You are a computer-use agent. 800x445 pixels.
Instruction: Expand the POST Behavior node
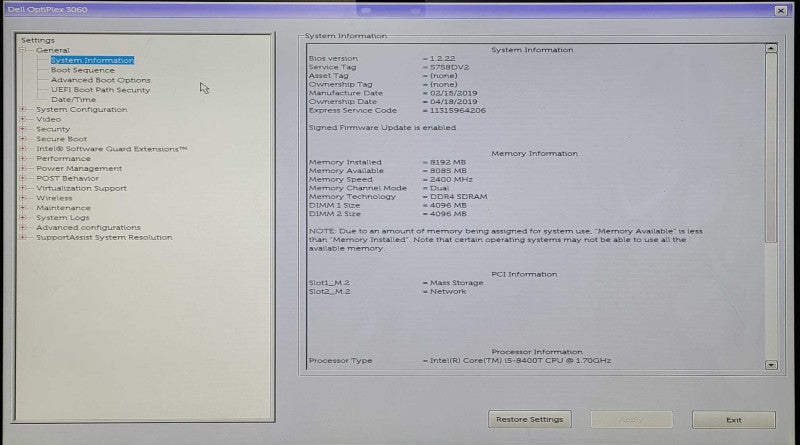click(x=22, y=178)
